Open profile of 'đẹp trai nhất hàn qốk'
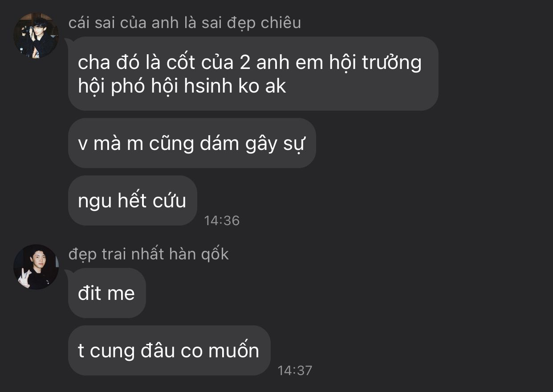553x392 pixels. click(x=149, y=254)
